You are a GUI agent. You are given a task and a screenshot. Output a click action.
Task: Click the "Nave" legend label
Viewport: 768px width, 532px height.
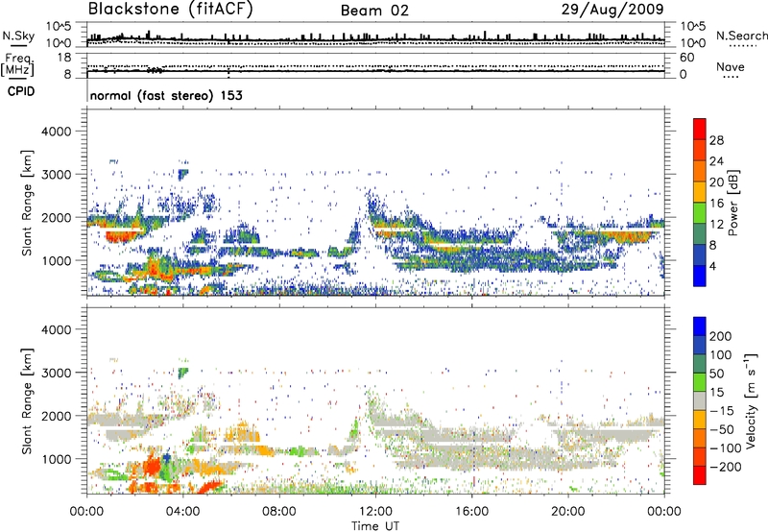click(x=731, y=66)
